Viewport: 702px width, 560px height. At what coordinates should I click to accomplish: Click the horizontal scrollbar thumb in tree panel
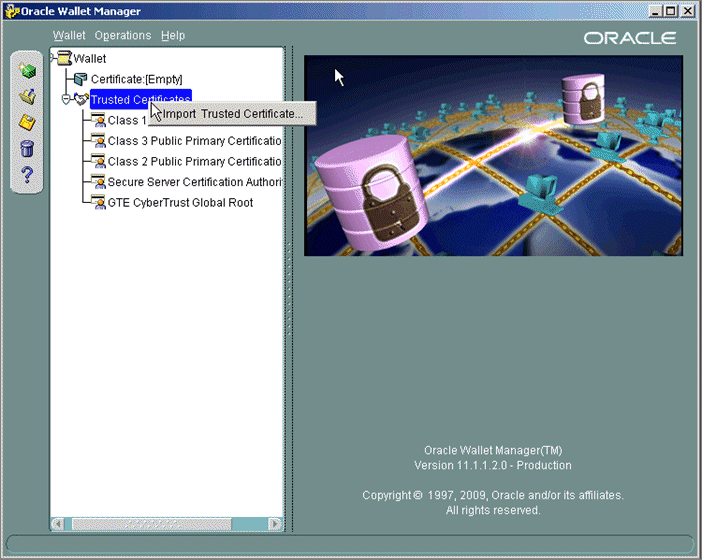[152, 524]
